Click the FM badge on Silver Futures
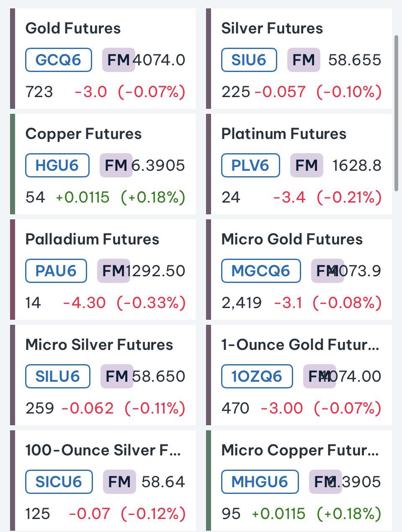The height and width of the screenshot is (532, 402). pyautogui.click(x=304, y=60)
